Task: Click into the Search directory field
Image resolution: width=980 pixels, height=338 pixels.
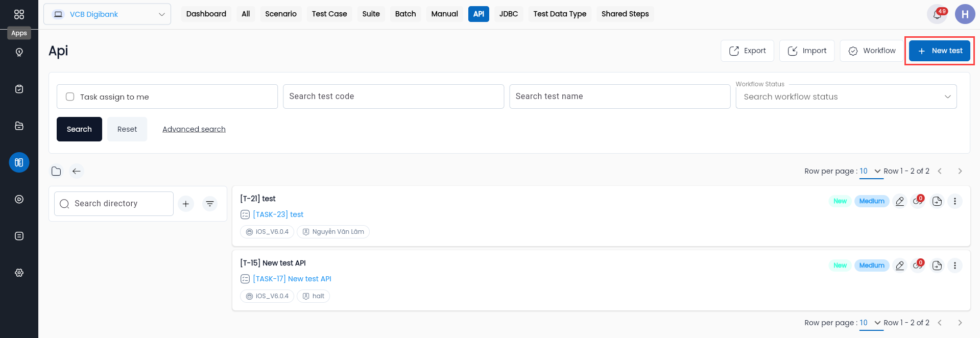Action: 114,204
